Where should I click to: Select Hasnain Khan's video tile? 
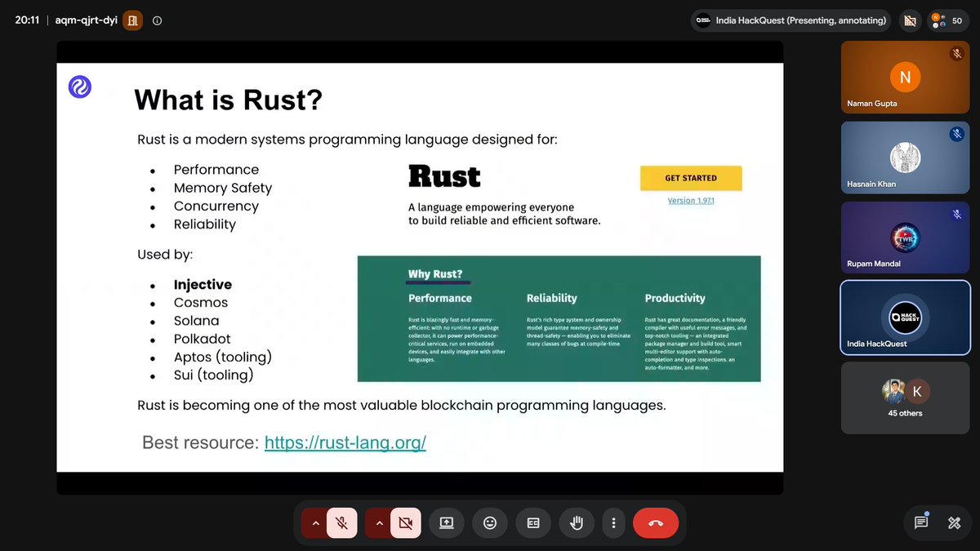tap(906, 157)
